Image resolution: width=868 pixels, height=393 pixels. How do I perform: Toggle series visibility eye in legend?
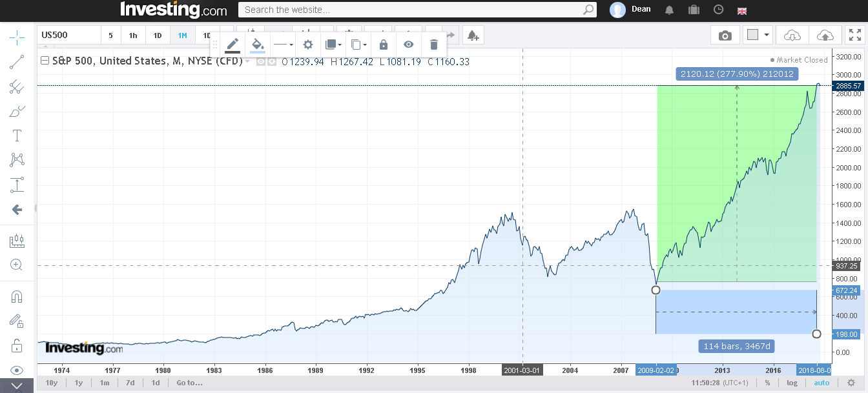tap(261, 62)
